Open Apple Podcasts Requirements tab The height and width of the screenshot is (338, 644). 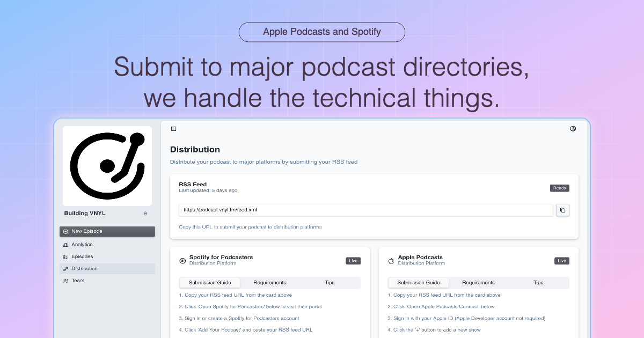point(479,283)
